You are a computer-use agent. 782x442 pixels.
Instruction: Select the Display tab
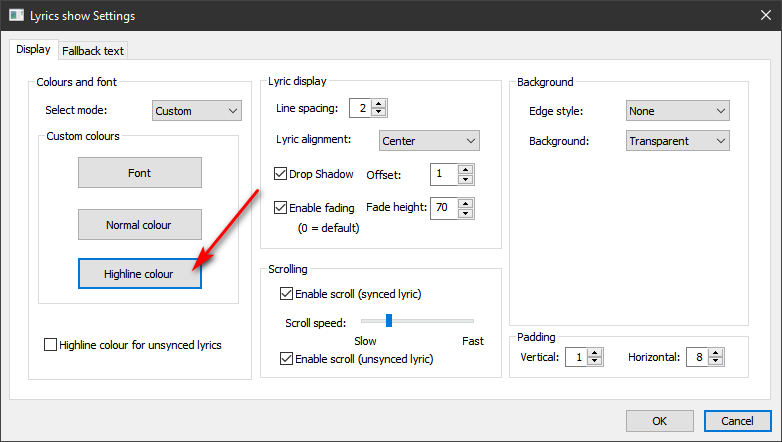(33, 49)
